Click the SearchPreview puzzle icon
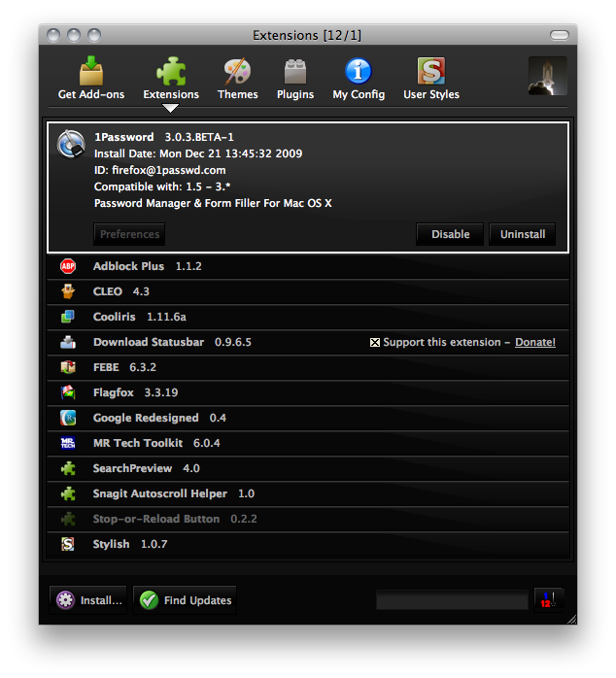 (68, 468)
